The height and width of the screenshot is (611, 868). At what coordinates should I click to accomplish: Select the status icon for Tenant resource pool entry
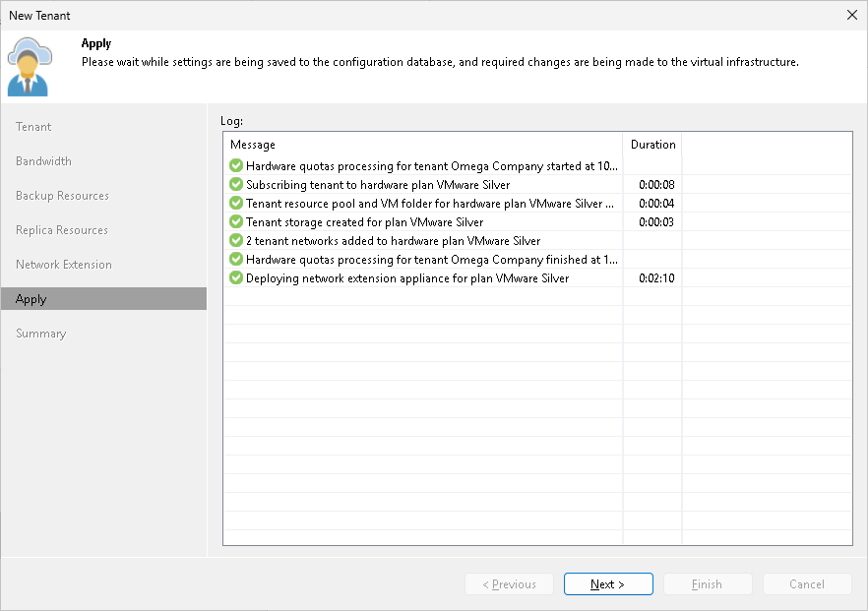[236, 203]
